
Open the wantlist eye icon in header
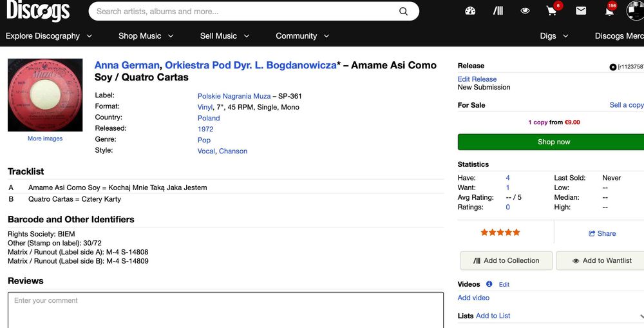[x=526, y=11]
